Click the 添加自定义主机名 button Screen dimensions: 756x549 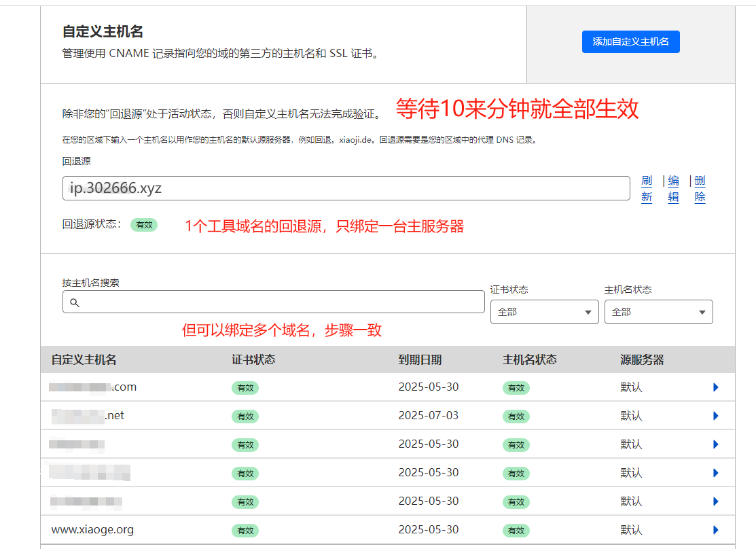click(x=630, y=42)
